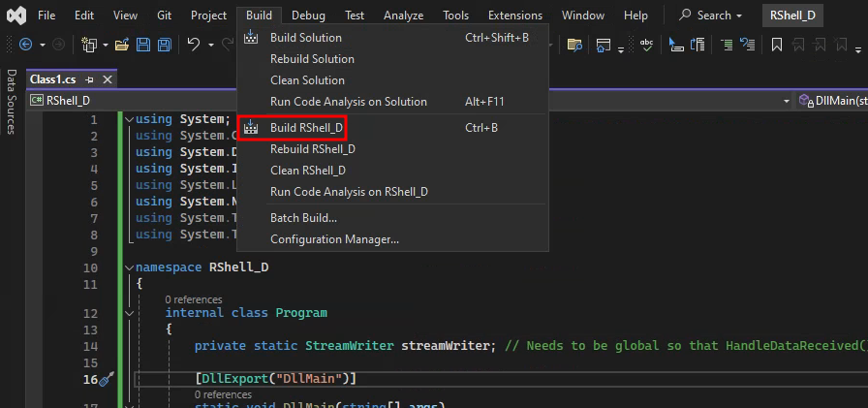The width and height of the screenshot is (868, 408).
Task: Click the Find in Files icon
Action: (574, 45)
